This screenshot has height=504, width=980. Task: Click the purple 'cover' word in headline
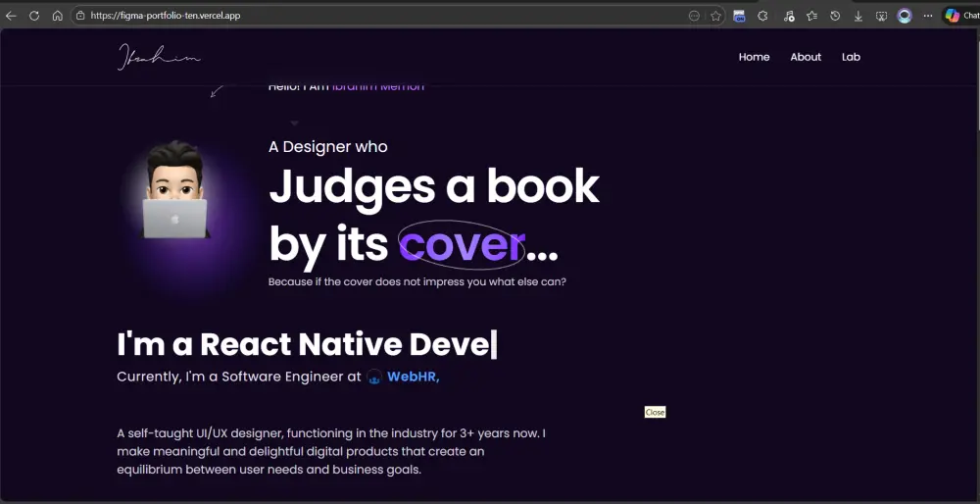(462, 244)
